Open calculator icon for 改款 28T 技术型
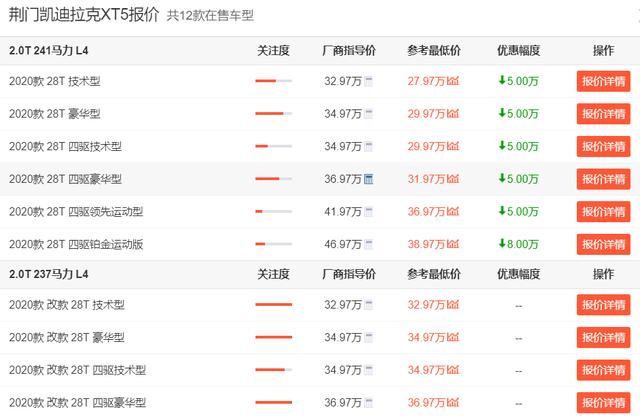The image size is (640, 418). 369,305
